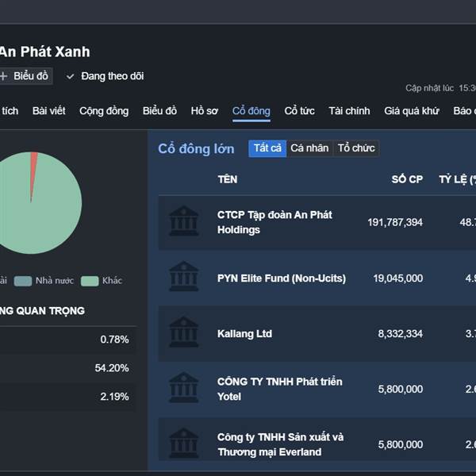This screenshot has width=476, height=476.
Task: Go to the Hồ sơ tab
Action: (x=204, y=111)
